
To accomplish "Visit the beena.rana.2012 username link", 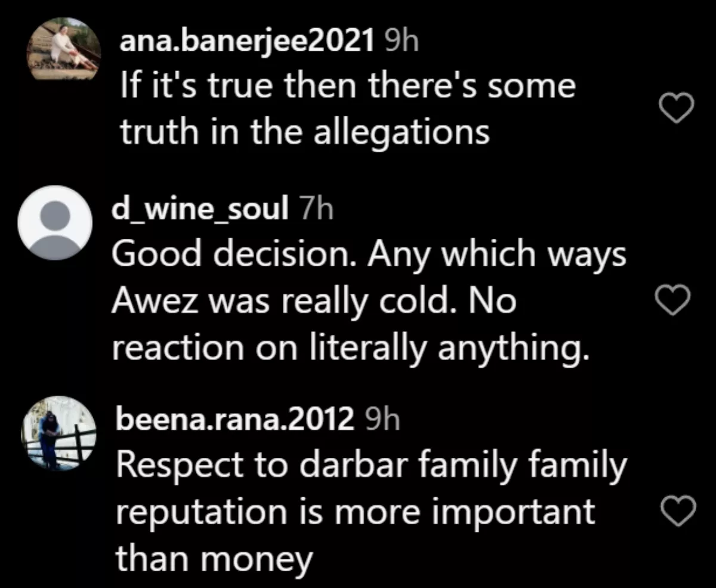I will tap(234, 420).
